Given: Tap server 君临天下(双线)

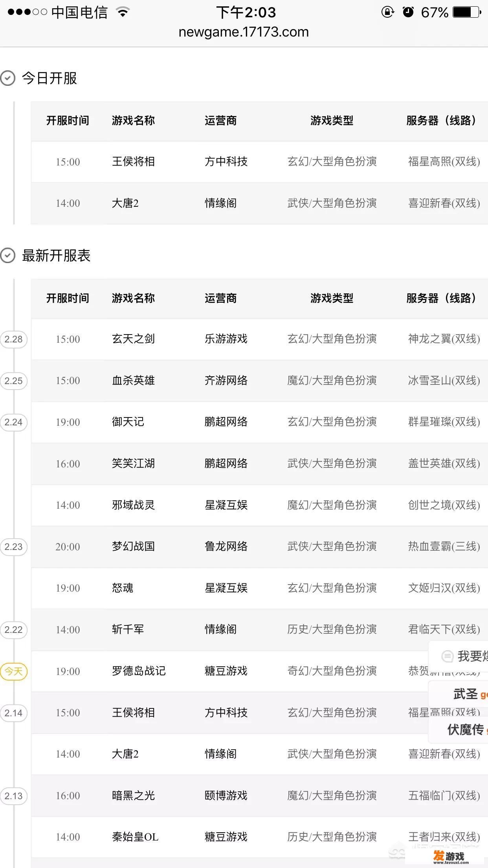Looking at the screenshot, I should click(x=444, y=629).
